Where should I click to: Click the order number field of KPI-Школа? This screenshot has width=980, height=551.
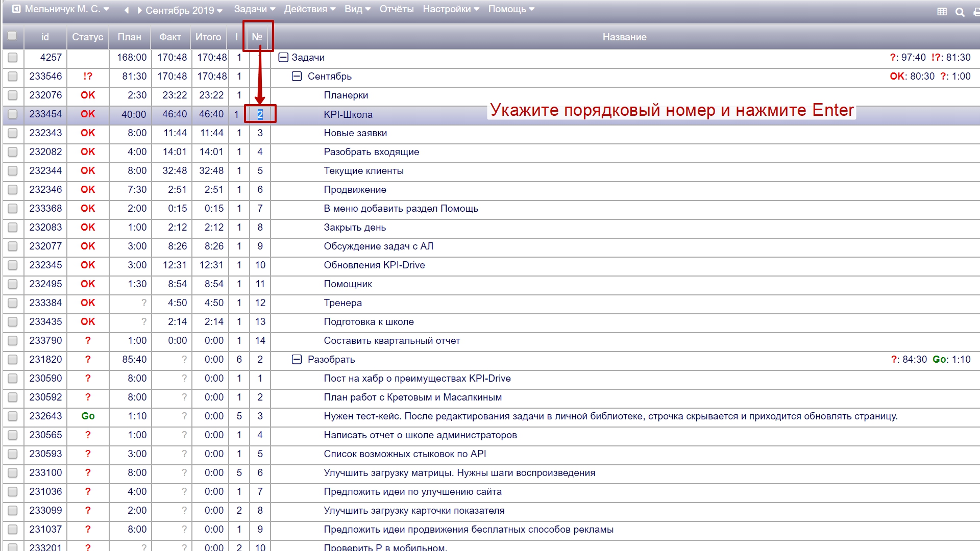pos(260,114)
